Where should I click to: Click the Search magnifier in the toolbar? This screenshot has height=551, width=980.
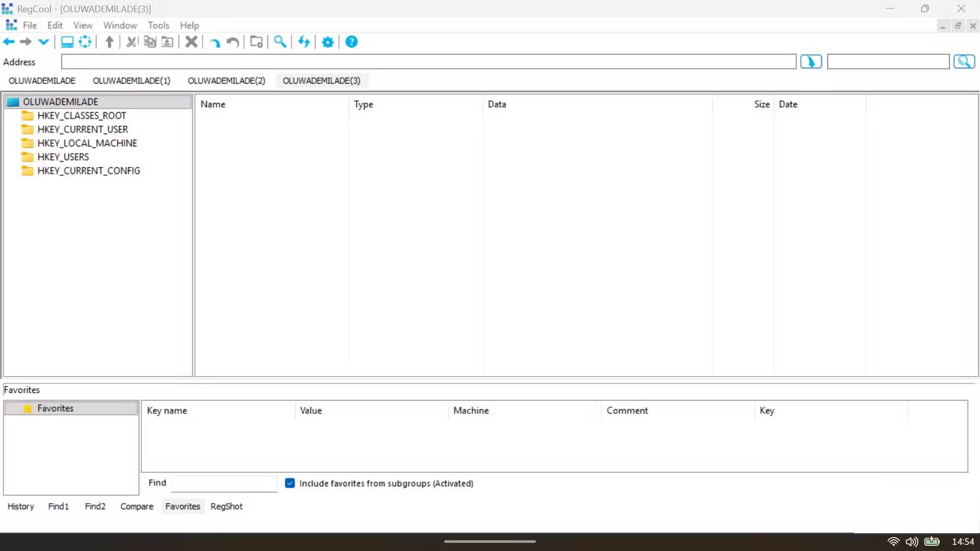pos(279,42)
